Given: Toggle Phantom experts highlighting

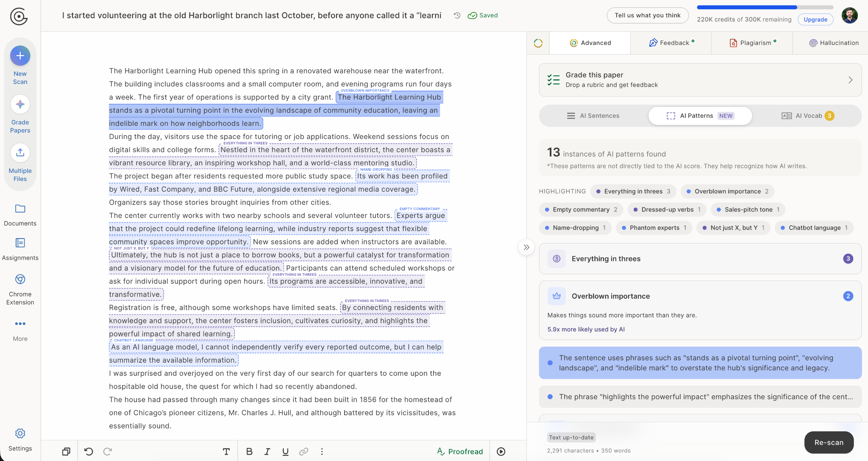Looking at the screenshot, I should pyautogui.click(x=654, y=228).
